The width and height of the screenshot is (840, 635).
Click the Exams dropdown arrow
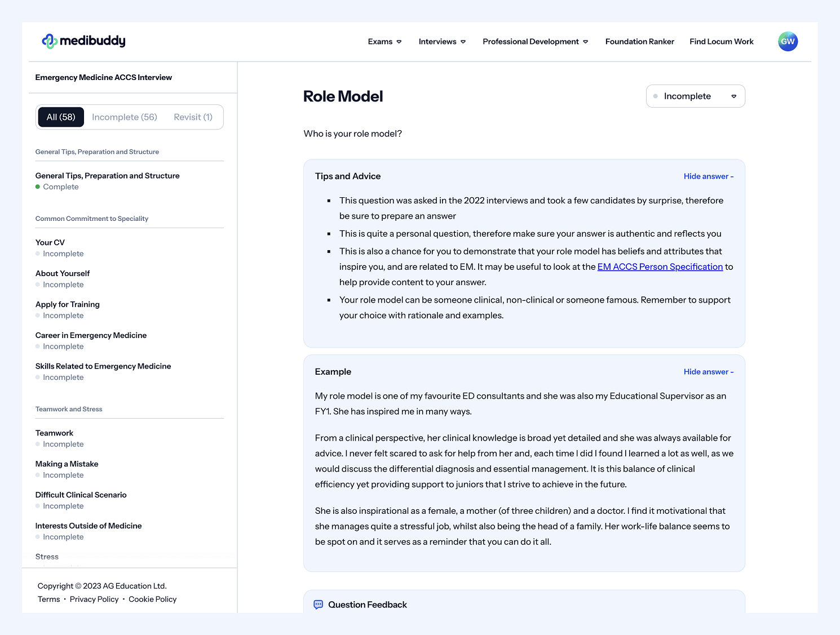point(399,42)
